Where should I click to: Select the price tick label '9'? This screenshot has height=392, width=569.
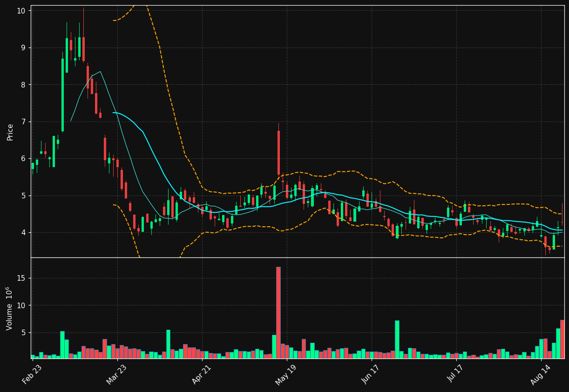24,47
